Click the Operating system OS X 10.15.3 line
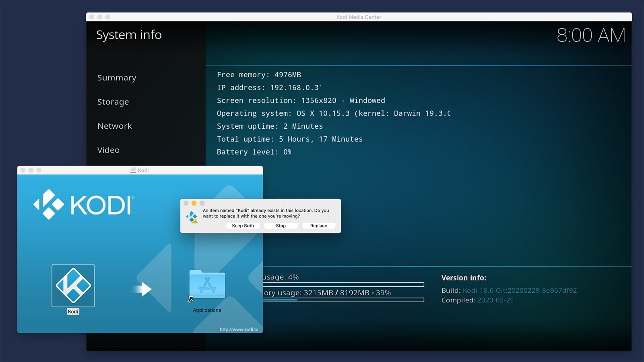Image resolution: width=644 pixels, height=362 pixels. (334, 113)
